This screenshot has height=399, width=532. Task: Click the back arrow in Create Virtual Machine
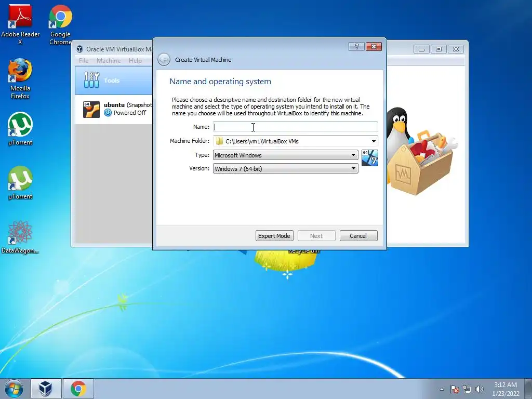[164, 60]
